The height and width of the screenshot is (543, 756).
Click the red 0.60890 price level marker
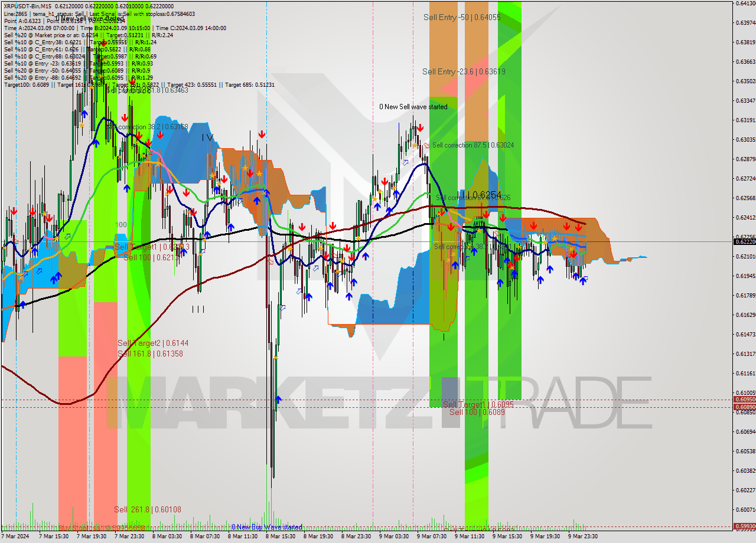click(x=744, y=407)
